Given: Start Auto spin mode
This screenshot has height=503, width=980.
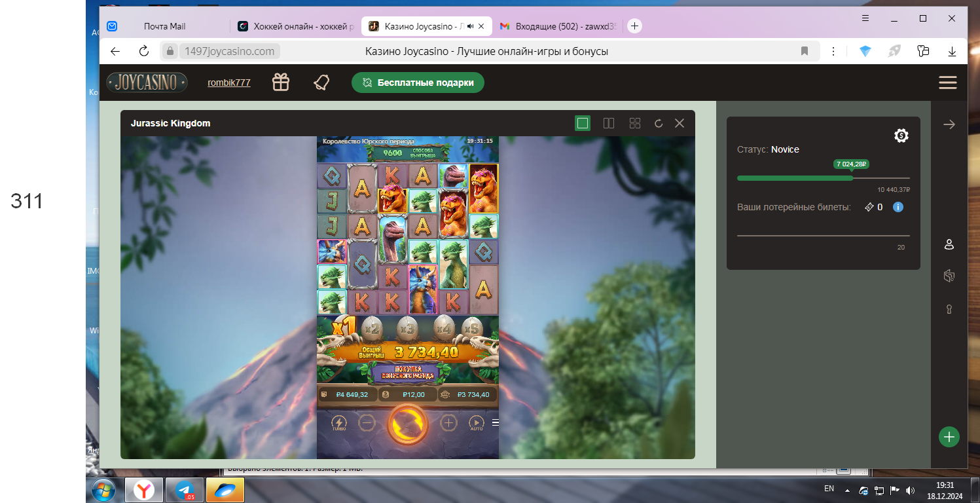Looking at the screenshot, I should (477, 424).
